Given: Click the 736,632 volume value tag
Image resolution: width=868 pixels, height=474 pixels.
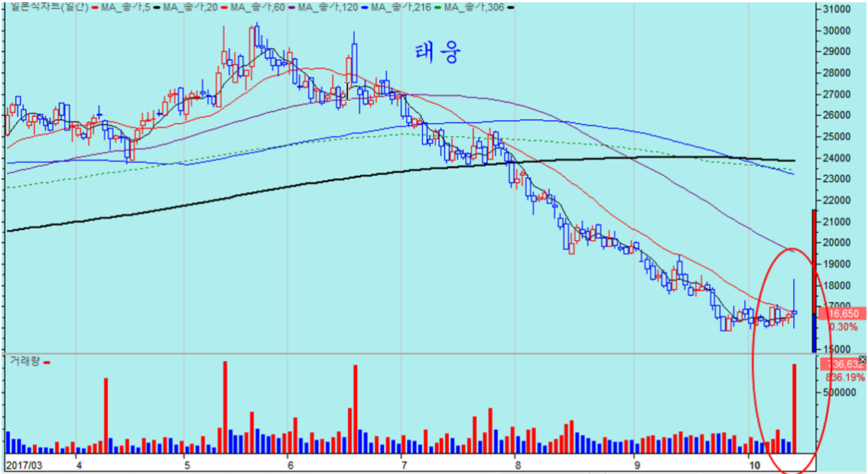Looking at the screenshot, I should tap(840, 365).
